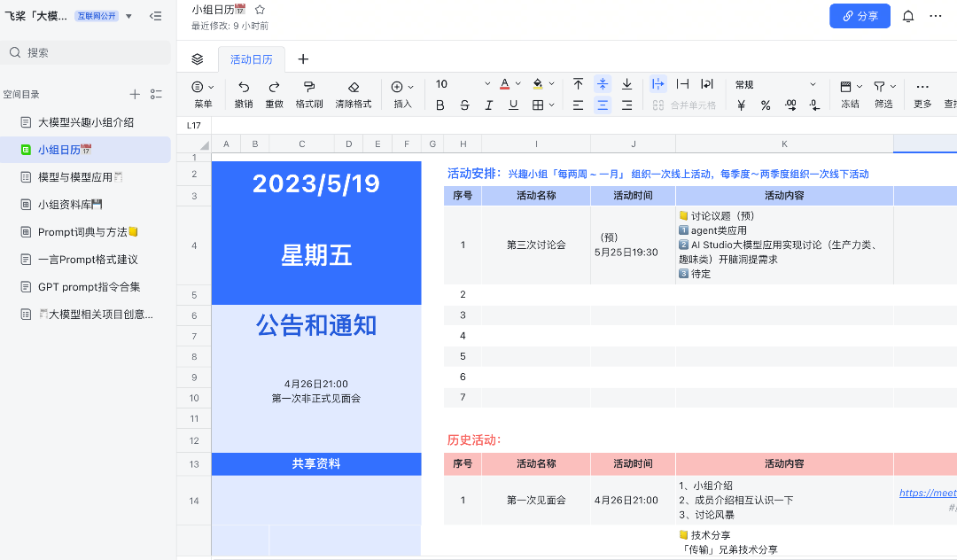The image size is (957, 560).
Task: Click the blue 分享 share button
Action: coord(860,17)
